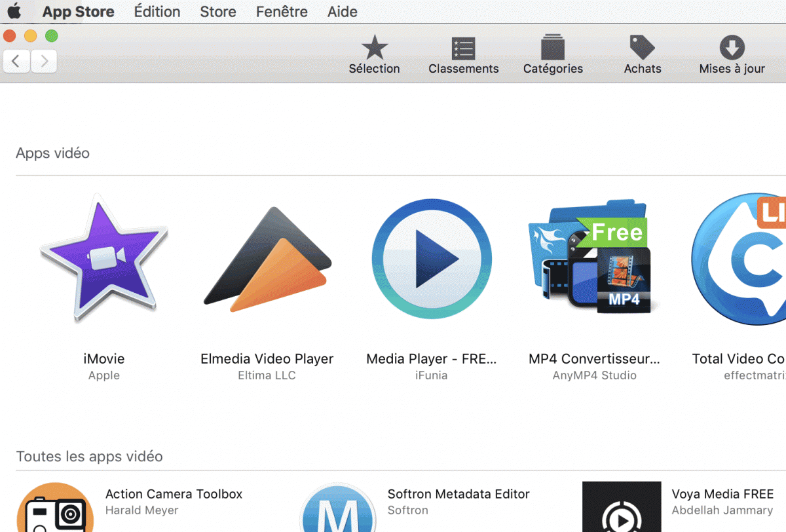The height and width of the screenshot is (532, 786).
Task: Click the Apps vidéo section heading
Action: click(53, 153)
